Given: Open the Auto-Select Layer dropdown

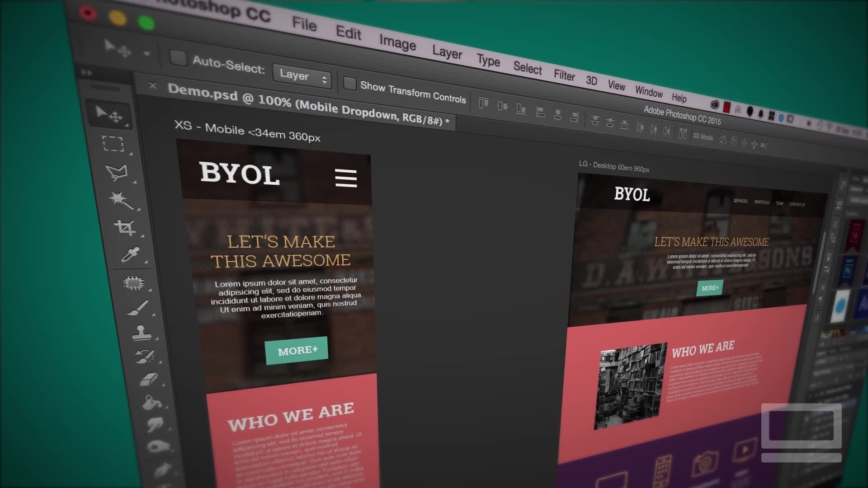Looking at the screenshot, I should pos(302,76).
